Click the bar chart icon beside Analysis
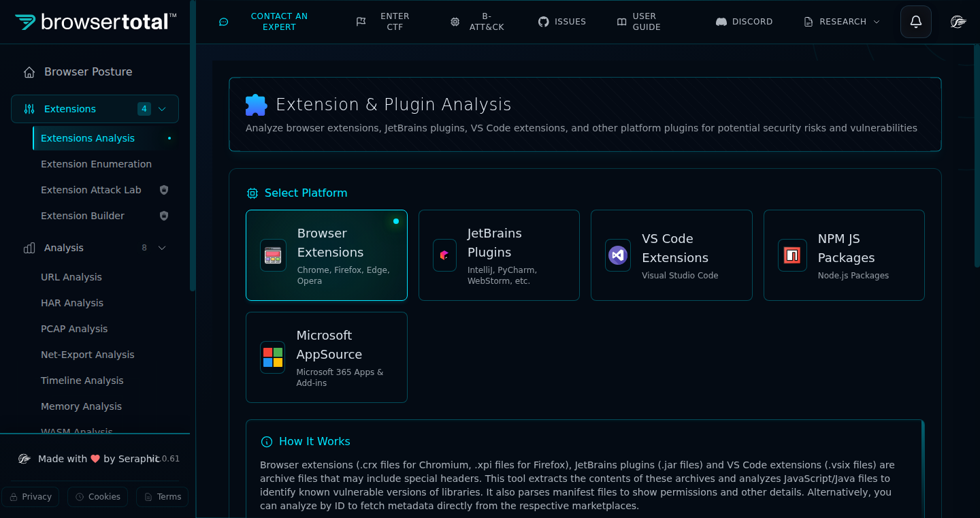 (x=29, y=248)
